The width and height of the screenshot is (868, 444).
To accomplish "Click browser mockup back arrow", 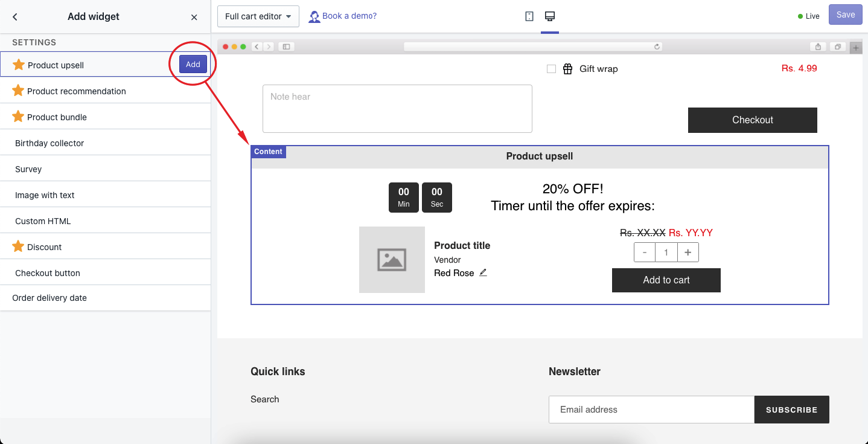I will (257, 47).
